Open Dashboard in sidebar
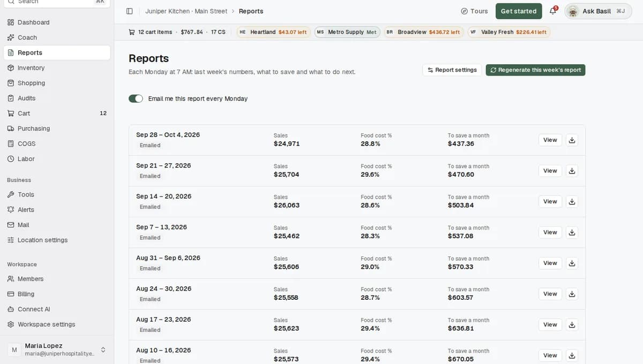 (x=57, y=22)
